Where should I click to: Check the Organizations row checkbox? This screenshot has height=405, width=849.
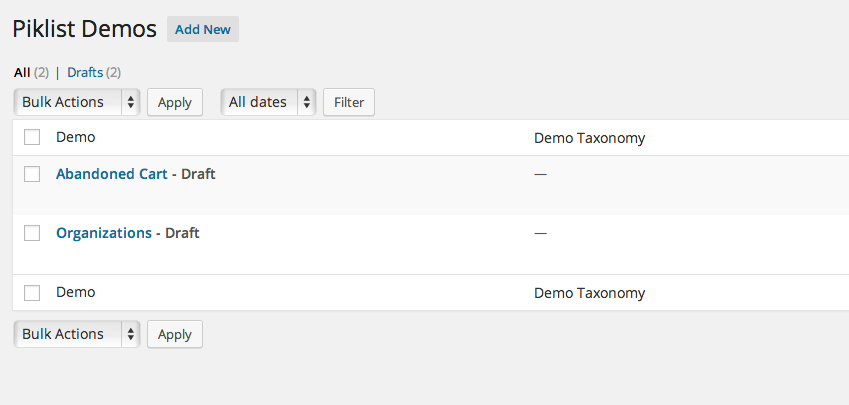(x=32, y=233)
